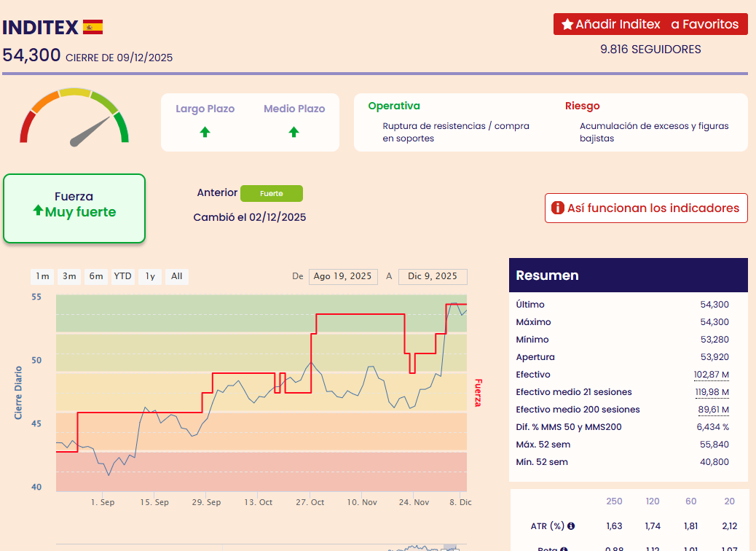Click the Cierre Diario axis label

(x=18, y=393)
